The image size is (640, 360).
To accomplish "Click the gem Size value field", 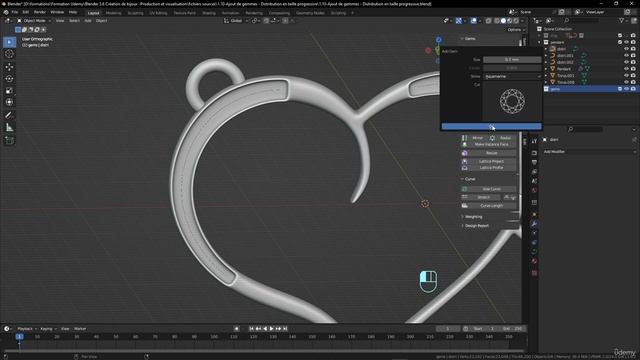I will pos(512,60).
